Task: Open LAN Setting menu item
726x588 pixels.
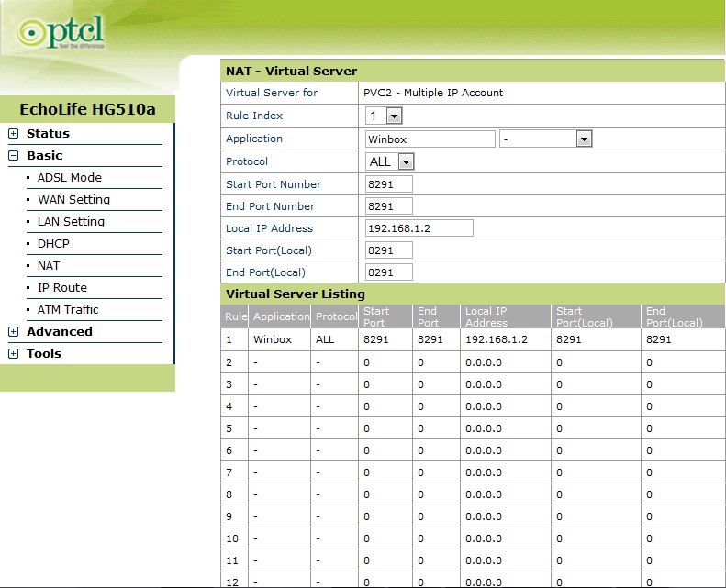Action: 71,222
